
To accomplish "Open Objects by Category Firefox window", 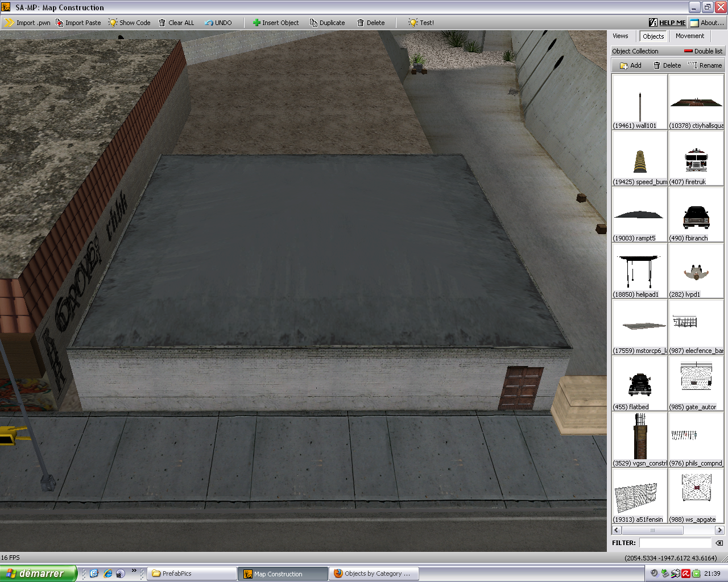I will [374, 573].
